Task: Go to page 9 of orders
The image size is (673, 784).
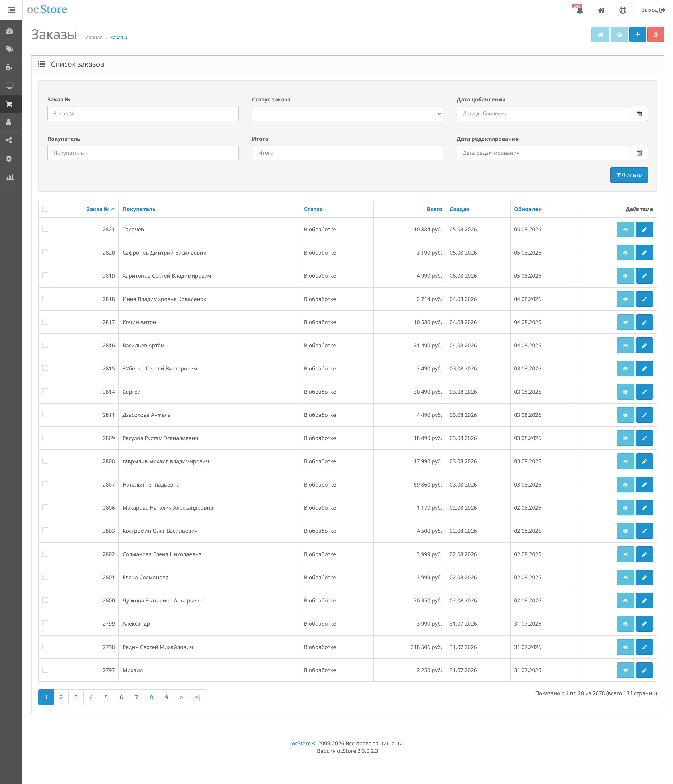Action: click(166, 697)
